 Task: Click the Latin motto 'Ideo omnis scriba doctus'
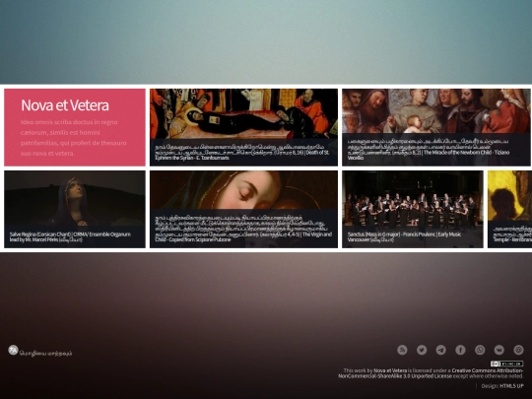tap(74, 138)
